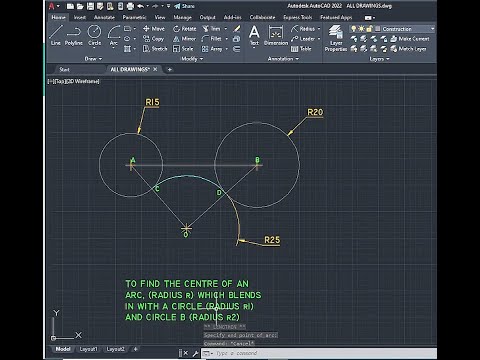Expand the Modify panel
This screenshot has width=480, height=360.
[192, 59]
